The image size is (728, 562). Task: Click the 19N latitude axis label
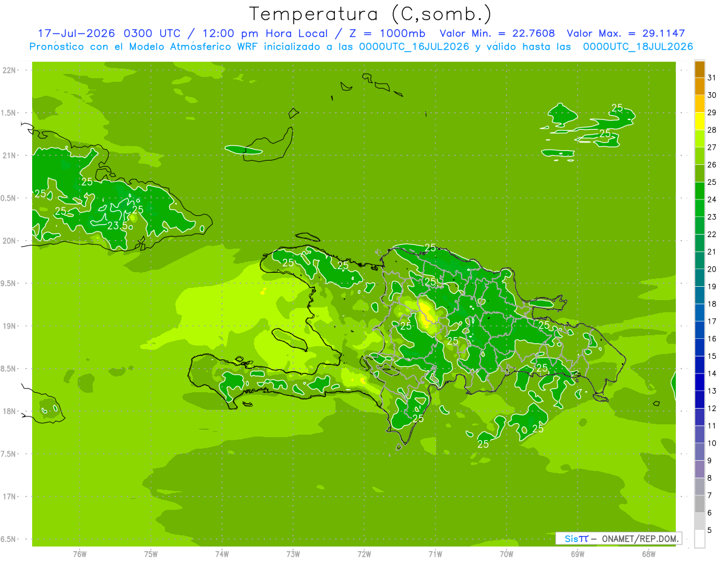point(10,326)
